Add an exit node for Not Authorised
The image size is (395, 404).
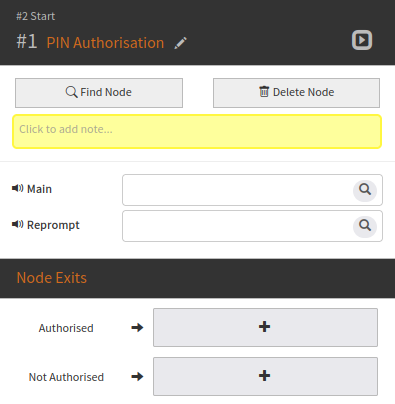coord(265,376)
